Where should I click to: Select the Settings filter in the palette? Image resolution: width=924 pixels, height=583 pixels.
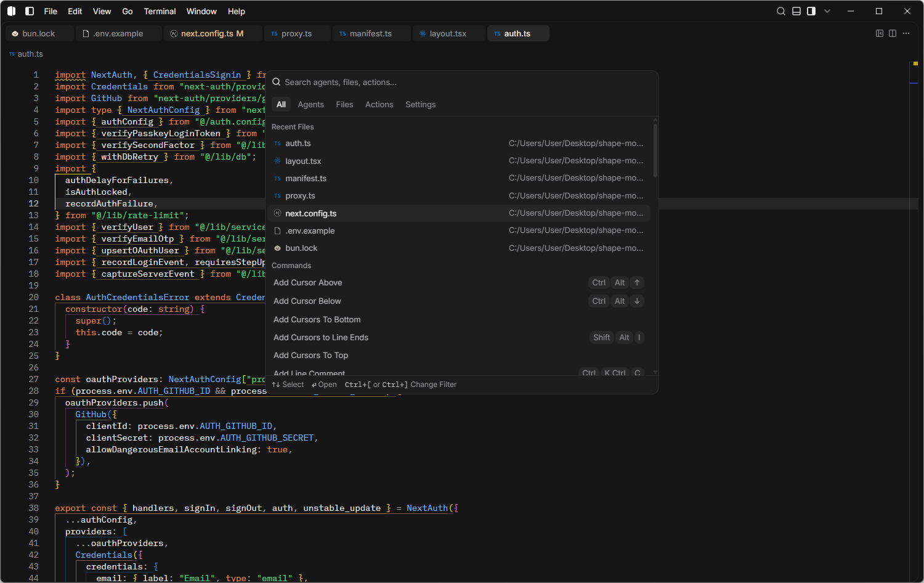[421, 105]
